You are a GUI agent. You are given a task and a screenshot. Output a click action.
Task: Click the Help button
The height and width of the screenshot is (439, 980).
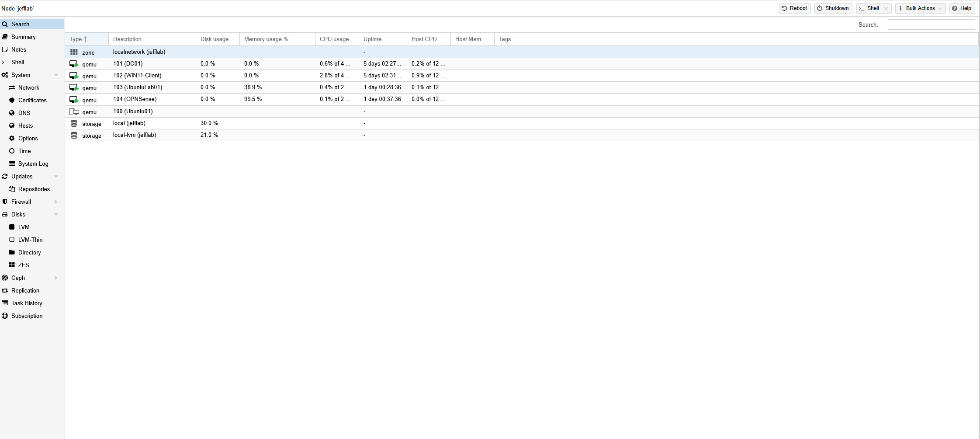pos(962,8)
